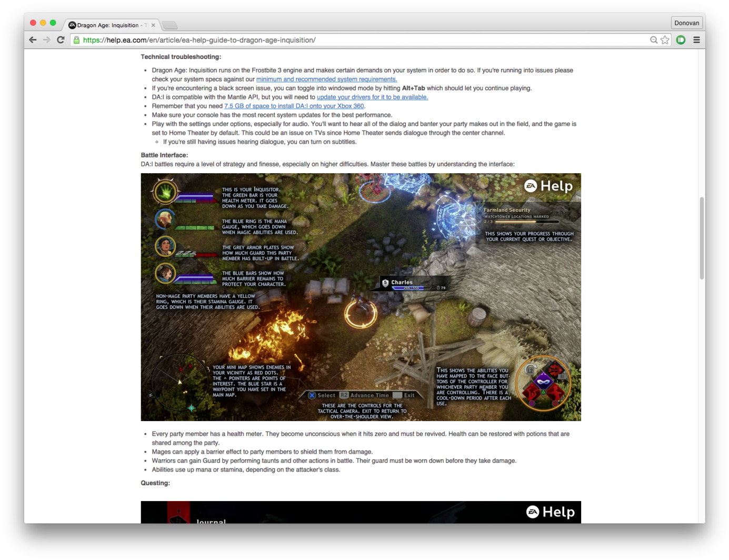Bookmark this page with the star icon
Image resolution: width=729 pixels, height=560 pixels.
tap(665, 40)
